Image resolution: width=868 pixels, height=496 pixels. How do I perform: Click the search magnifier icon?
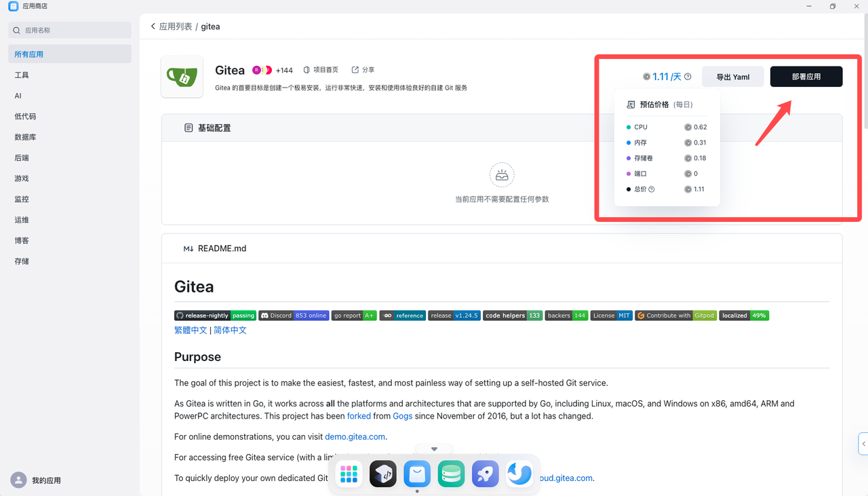tap(17, 31)
